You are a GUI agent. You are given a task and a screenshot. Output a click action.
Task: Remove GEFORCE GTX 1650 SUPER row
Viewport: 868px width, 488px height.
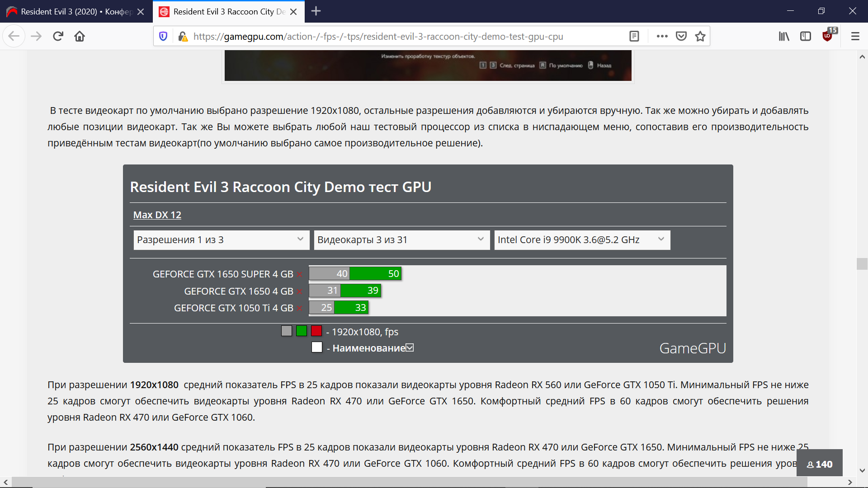pos(299,275)
